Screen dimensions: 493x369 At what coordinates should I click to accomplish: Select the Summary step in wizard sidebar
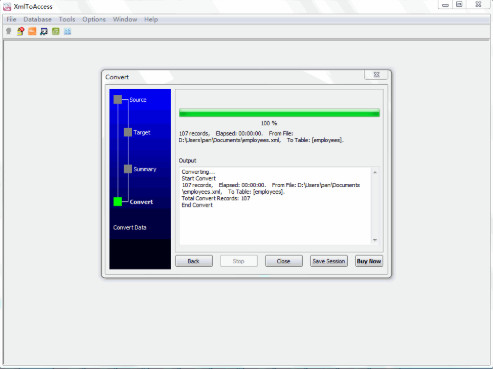(x=145, y=169)
